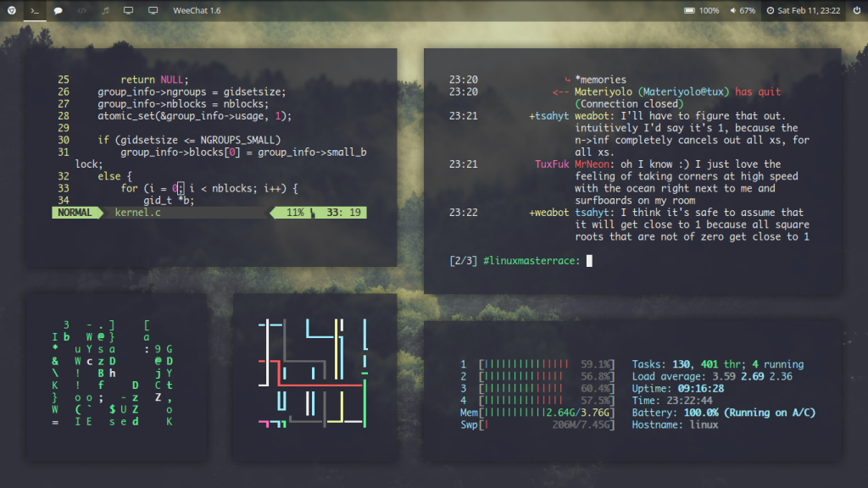This screenshot has height=488, width=868.
Task: Click the second monitor workspace icon
Action: coord(151,11)
